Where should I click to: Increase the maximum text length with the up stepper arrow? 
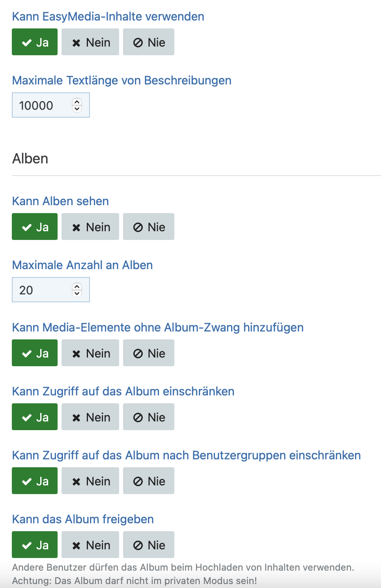77,101
